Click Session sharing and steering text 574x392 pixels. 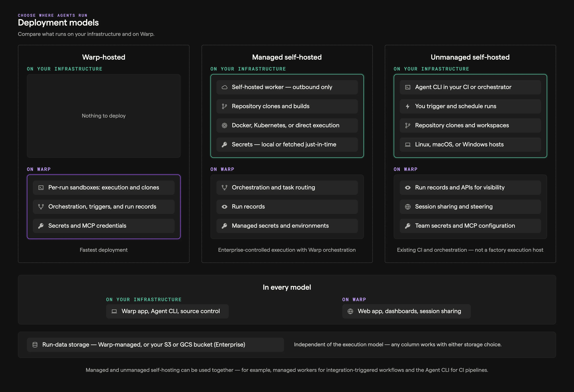[x=454, y=207]
